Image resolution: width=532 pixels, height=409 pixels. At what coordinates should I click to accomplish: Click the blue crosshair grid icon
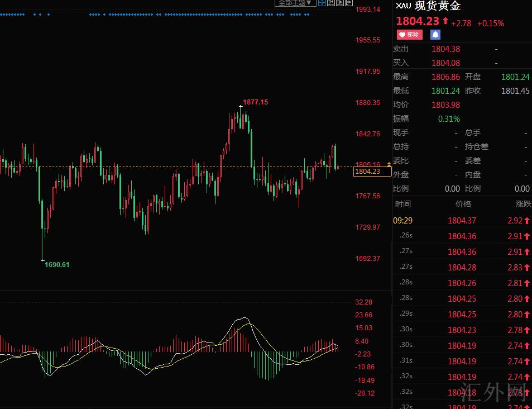coord(322,3)
